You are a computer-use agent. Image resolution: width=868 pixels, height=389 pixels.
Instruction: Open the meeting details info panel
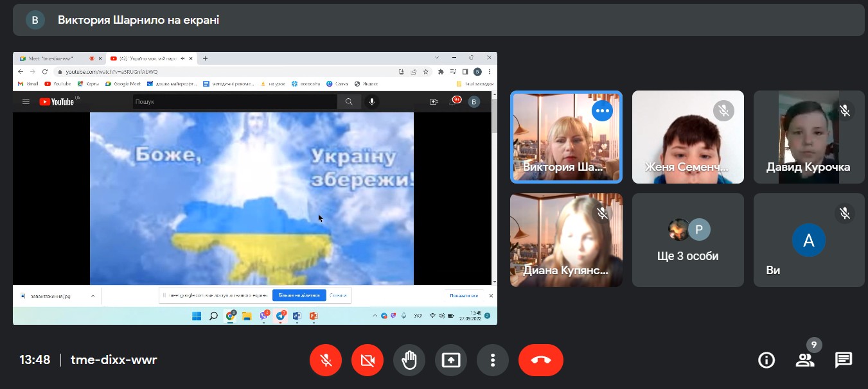point(766,360)
